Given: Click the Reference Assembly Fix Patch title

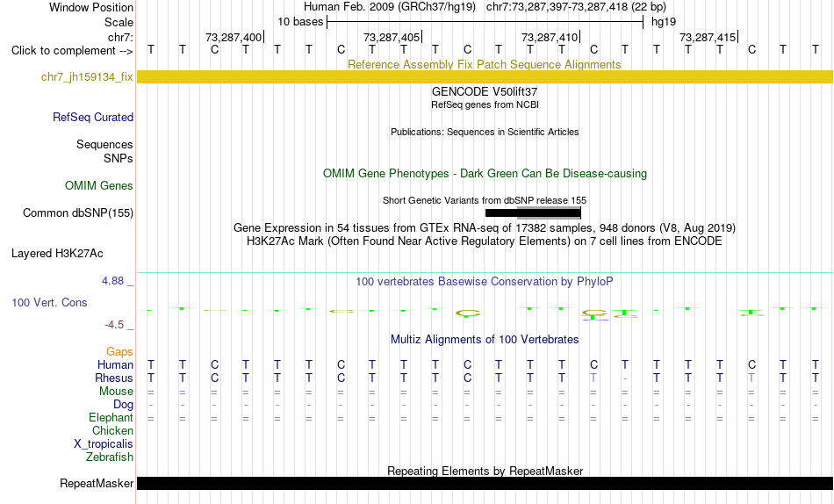Looking at the screenshot, I should pyautogui.click(x=485, y=64).
